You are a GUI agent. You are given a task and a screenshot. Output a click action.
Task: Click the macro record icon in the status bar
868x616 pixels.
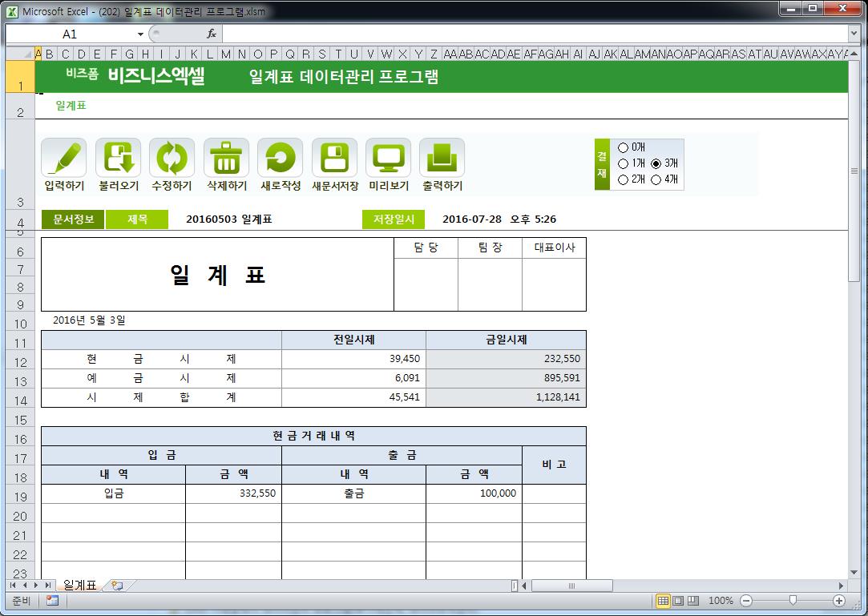click(x=53, y=601)
